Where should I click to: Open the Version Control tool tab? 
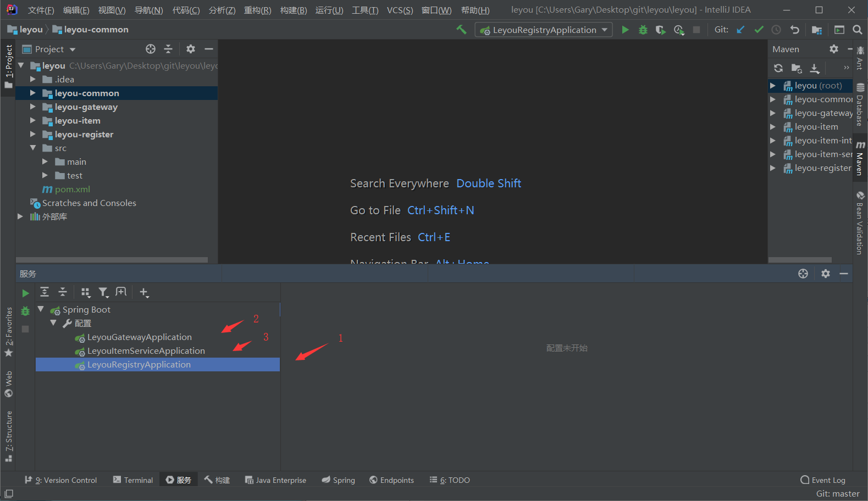coord(61,480)
